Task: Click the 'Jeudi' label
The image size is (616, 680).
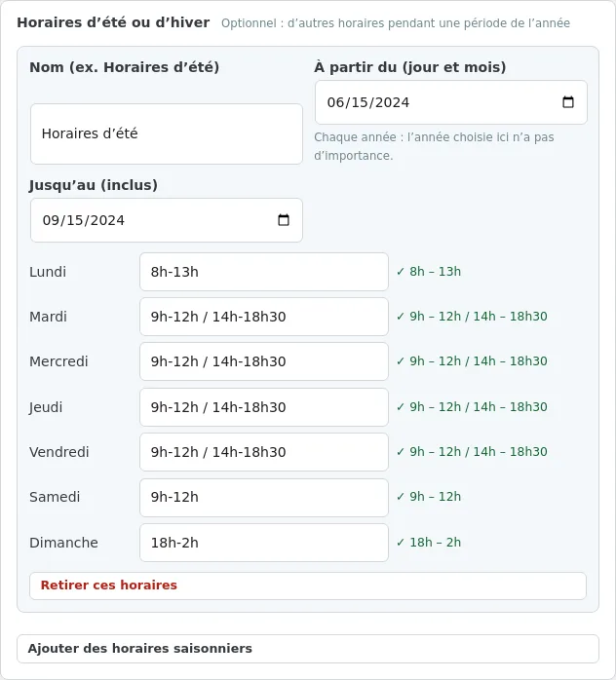Action: 46,407
